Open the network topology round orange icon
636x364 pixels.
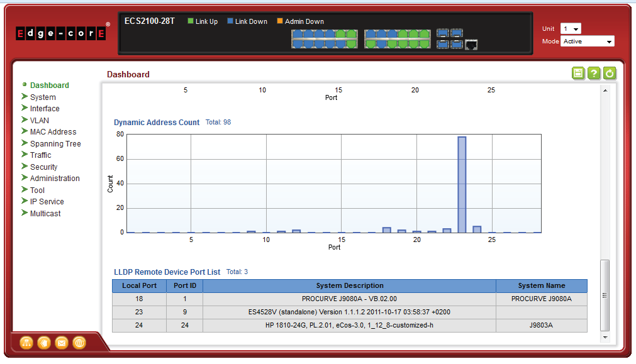[26, 343]
